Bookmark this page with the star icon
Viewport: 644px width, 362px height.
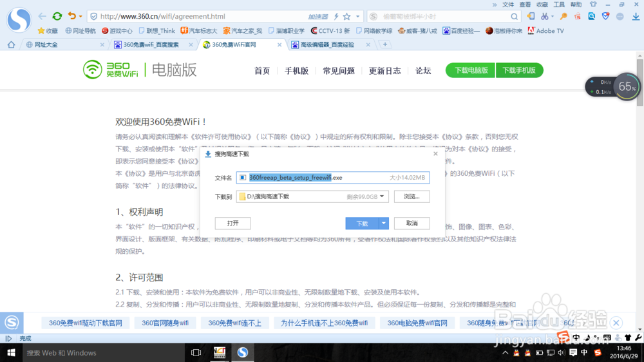(347, 17)
